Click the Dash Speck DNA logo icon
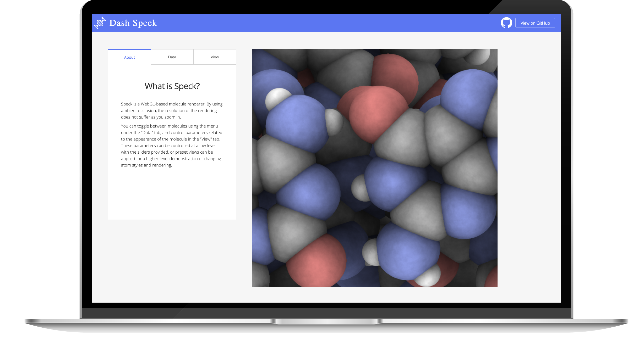The image size is (644, 352). tap(100, 23)
